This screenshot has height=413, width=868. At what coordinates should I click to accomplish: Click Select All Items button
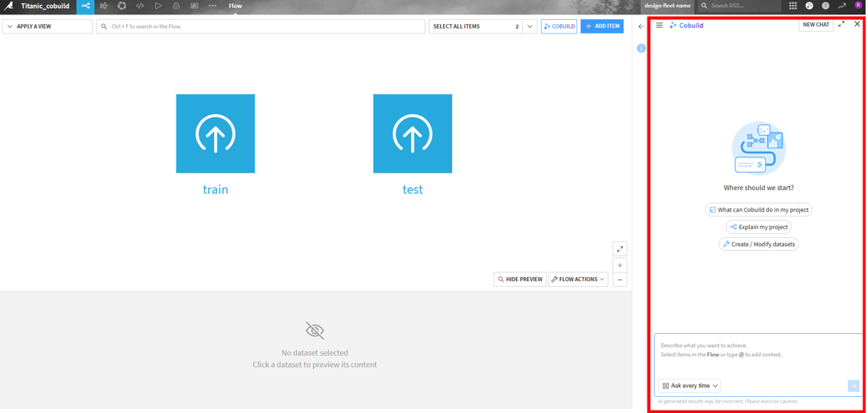(475, 26)
